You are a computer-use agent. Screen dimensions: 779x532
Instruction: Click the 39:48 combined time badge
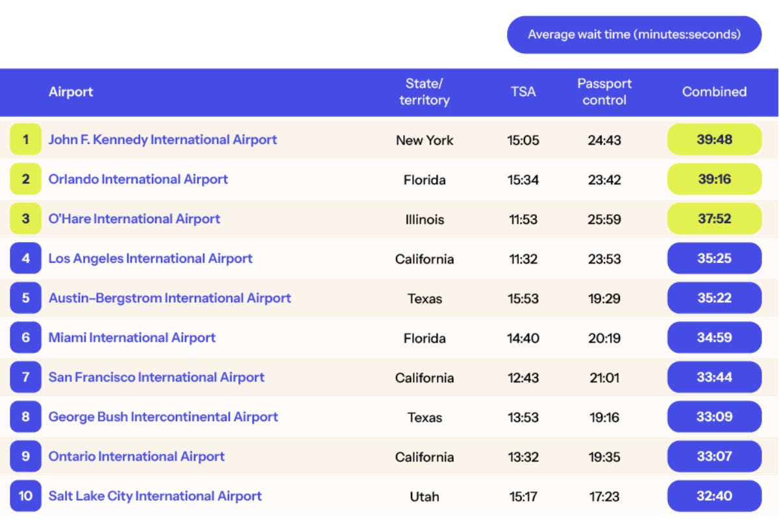714,139
